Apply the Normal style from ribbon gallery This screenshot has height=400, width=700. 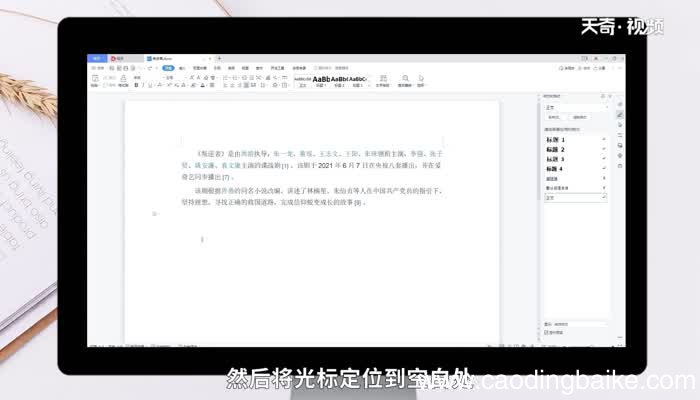click(303, 80)
